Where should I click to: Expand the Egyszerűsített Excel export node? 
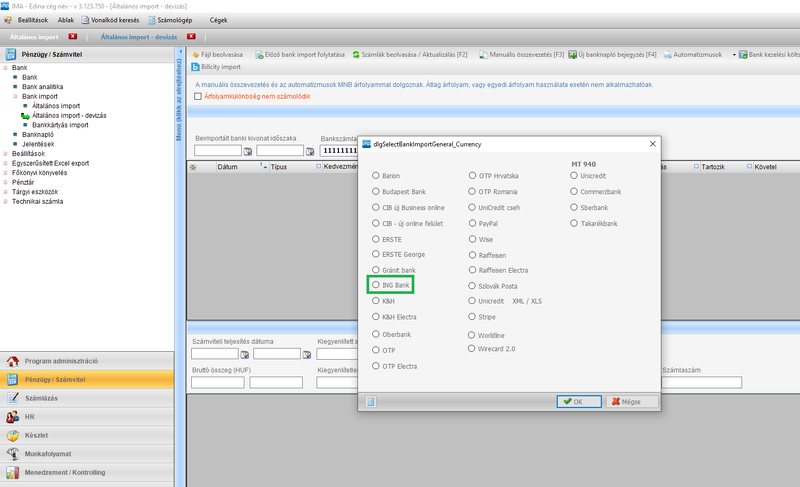click(5, 163)
